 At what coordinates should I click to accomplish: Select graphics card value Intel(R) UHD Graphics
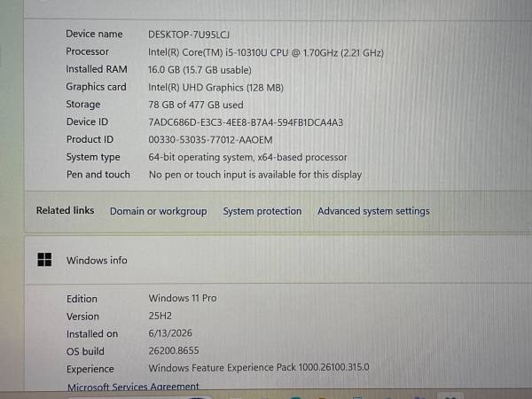tap(215, 88)
